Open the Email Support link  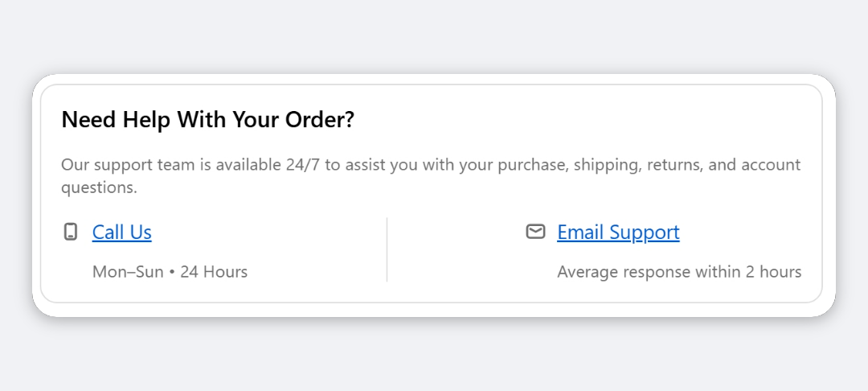tap(618, 232)
